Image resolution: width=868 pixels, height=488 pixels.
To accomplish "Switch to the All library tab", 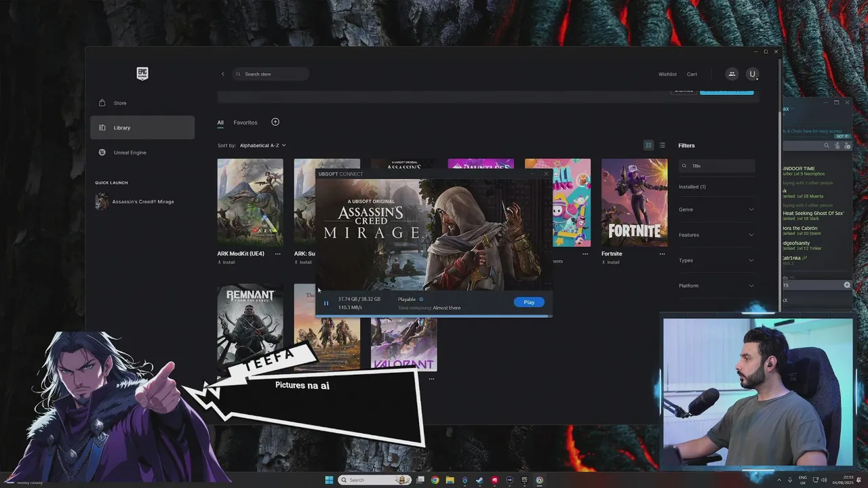I will click(220, 123).
